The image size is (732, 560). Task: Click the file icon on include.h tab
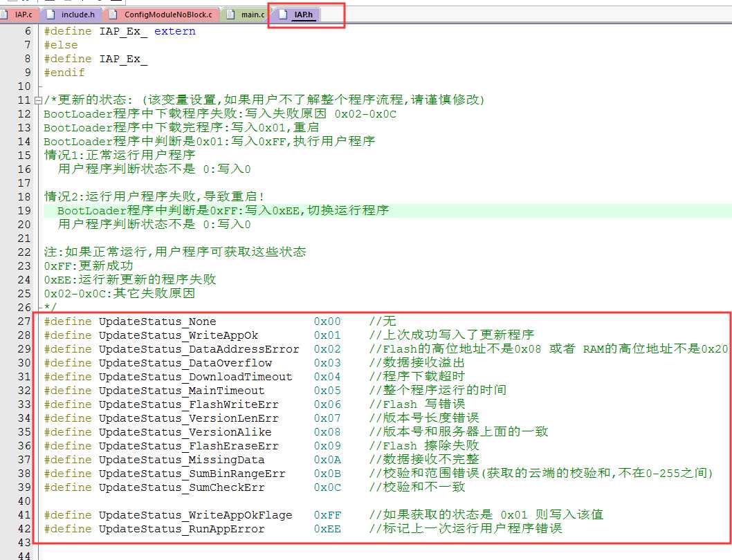[x=52, y=15]
